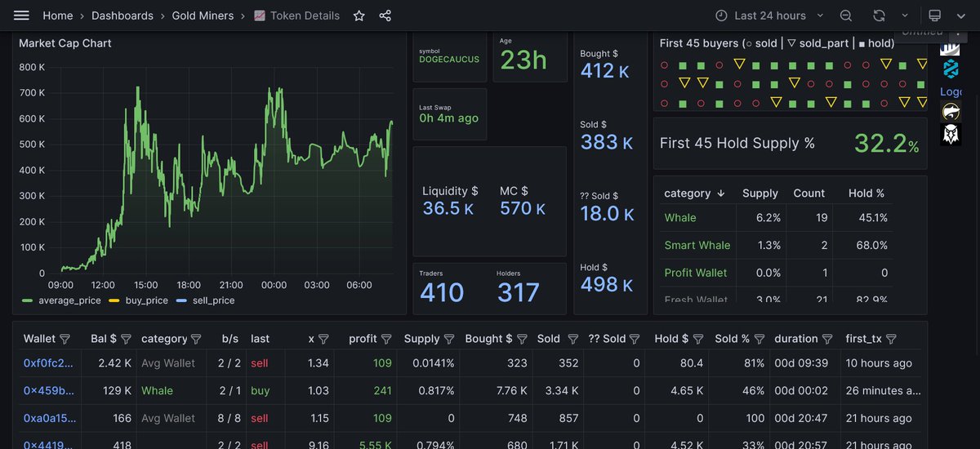This screenshot has height=449, width=980.
Task: Click Smart Whale category in summary table
Action: pos(697,245)
